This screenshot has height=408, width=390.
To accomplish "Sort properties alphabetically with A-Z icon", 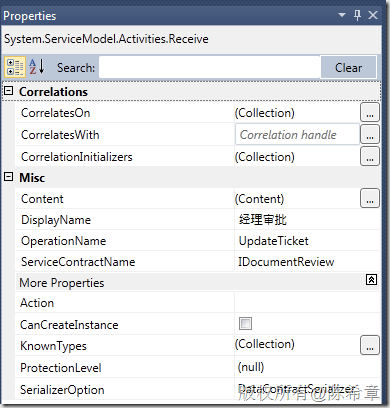I will coord(37,67).
